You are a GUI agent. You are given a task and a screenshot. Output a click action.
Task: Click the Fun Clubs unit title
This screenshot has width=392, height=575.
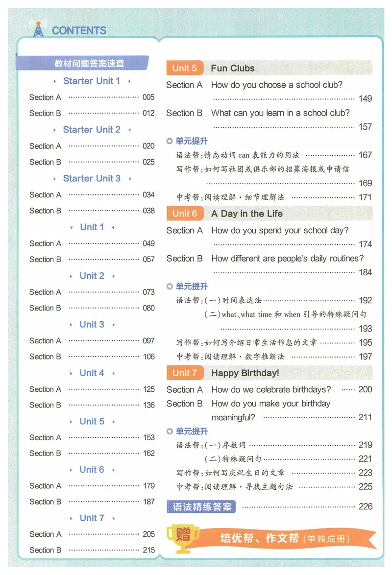point(233,68)
